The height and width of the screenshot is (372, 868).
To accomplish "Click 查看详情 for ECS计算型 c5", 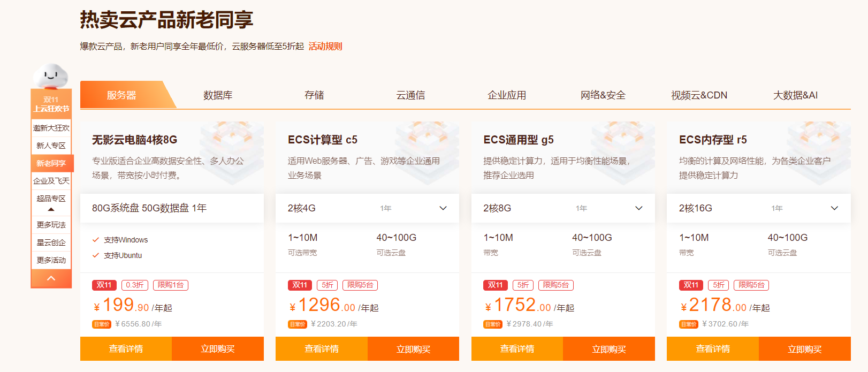I will 322,348.
